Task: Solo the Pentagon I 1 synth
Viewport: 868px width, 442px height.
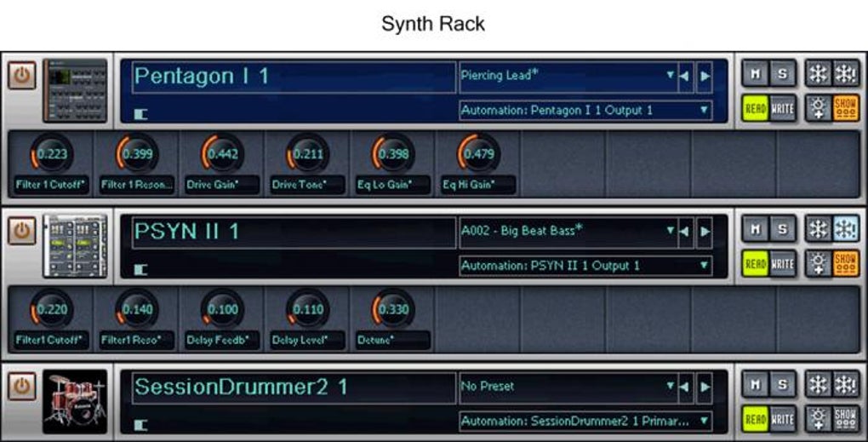Action: pyautogui.click(x=782, y=73)
